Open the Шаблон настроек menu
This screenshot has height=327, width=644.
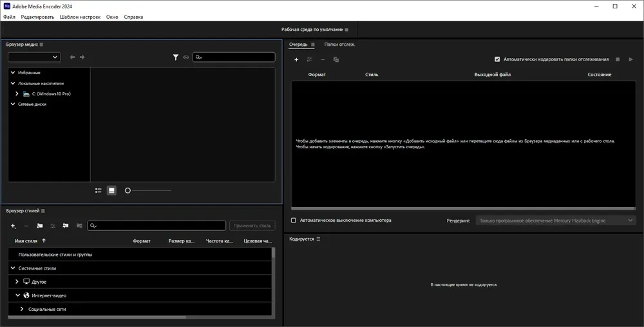(x=80, y=17)
